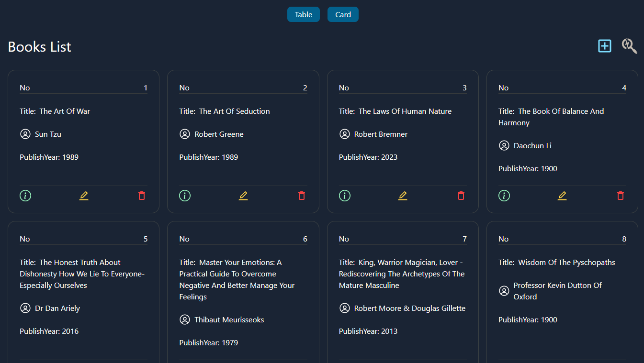Screen dimensions: 644x363
Task: Click PublishYear: 1979
Action: tap(209, 342)
